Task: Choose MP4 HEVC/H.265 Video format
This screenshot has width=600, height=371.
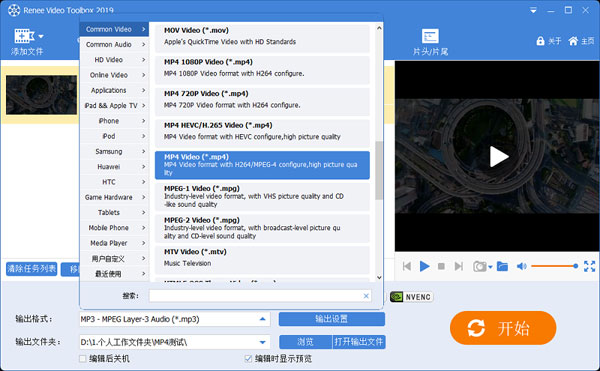Action: 262,133
